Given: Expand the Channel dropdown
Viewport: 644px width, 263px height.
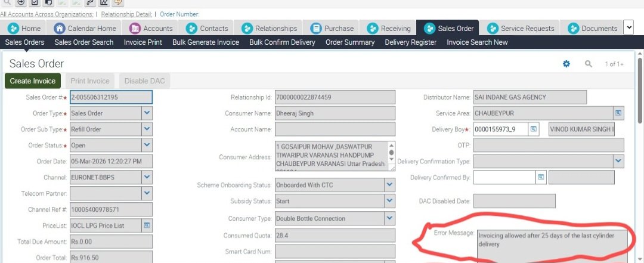Looking at the screenshot, I should coord(147,177).
